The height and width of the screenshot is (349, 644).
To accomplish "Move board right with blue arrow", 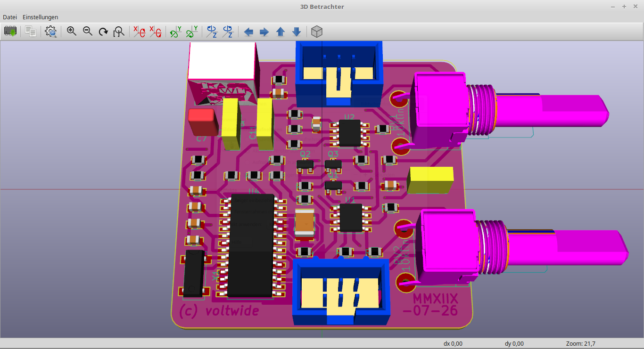I will (x=264, y=32).
